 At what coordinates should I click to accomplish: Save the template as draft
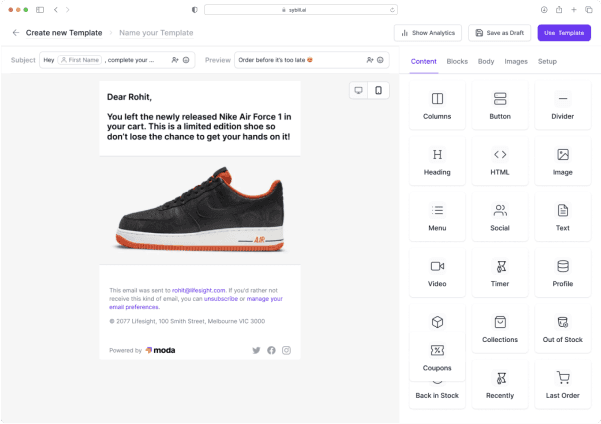pos(499,33)
